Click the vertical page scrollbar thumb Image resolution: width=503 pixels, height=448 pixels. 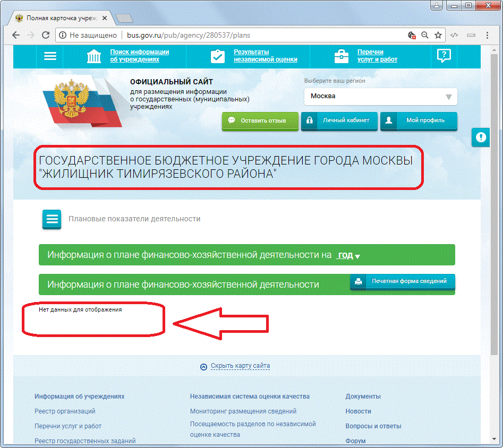click(494, 204)
